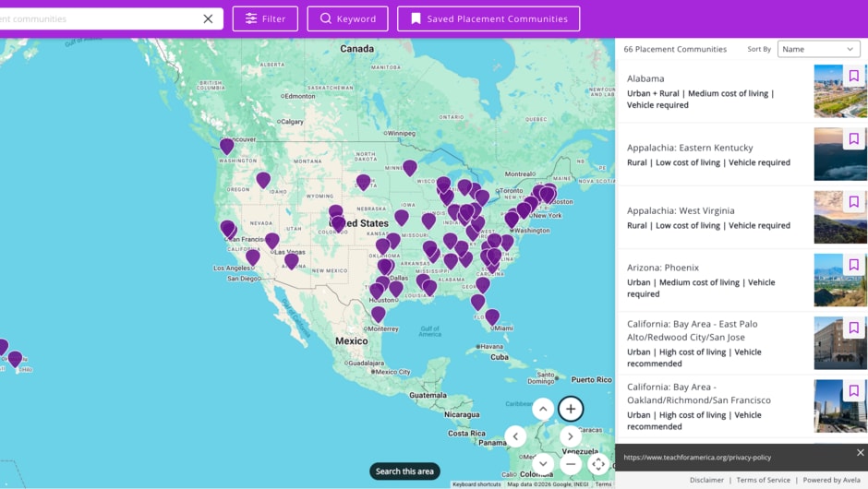Open the Disclaimer link
The image size is (868, 489).
706,480
